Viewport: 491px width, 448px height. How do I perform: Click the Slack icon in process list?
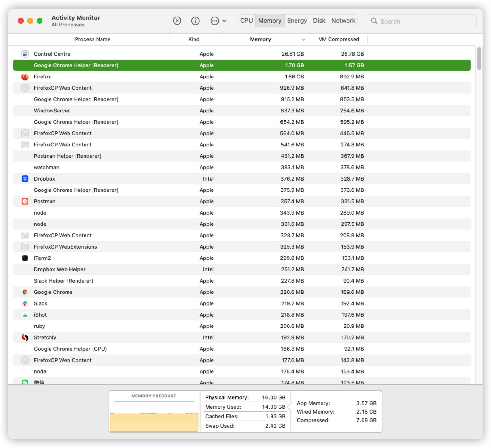[25, 303]
